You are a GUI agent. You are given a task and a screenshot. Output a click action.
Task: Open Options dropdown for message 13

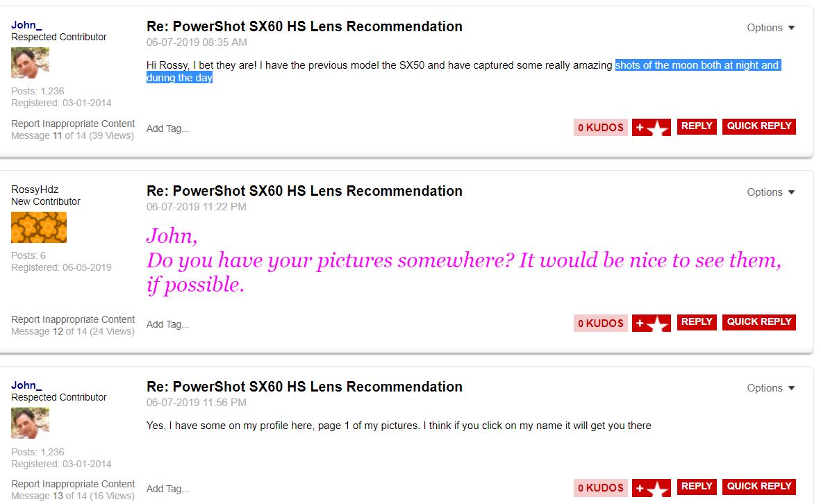(770, 388)
